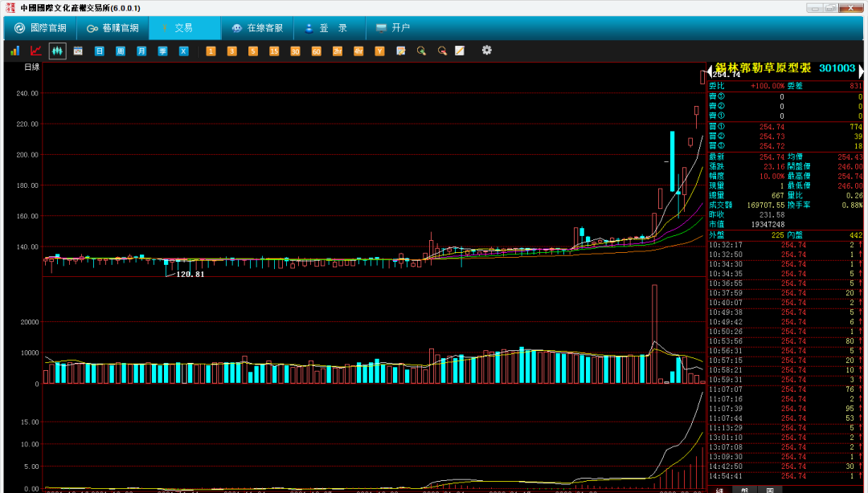Image resolution: width=868 pixels, height=493 pixels.
Task: Click the 成交額 value 169707.55
Action: click(x=766, y=205)
